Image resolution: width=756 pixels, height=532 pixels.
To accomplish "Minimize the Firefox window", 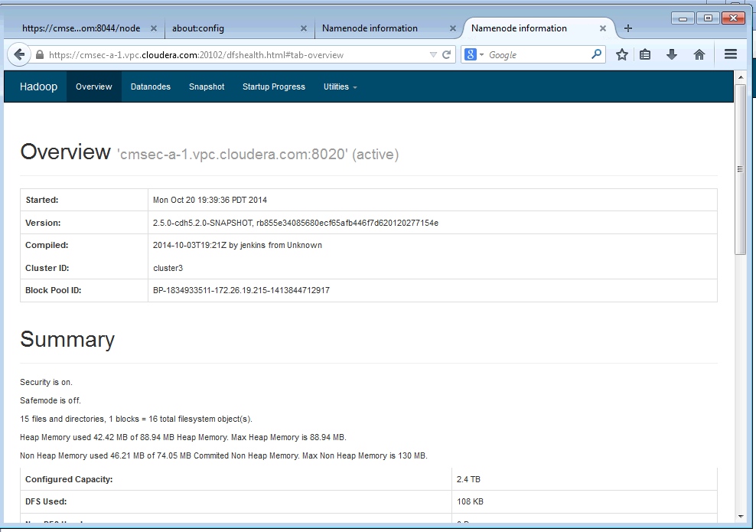I will pyautogui.click(x=683, y=18).
